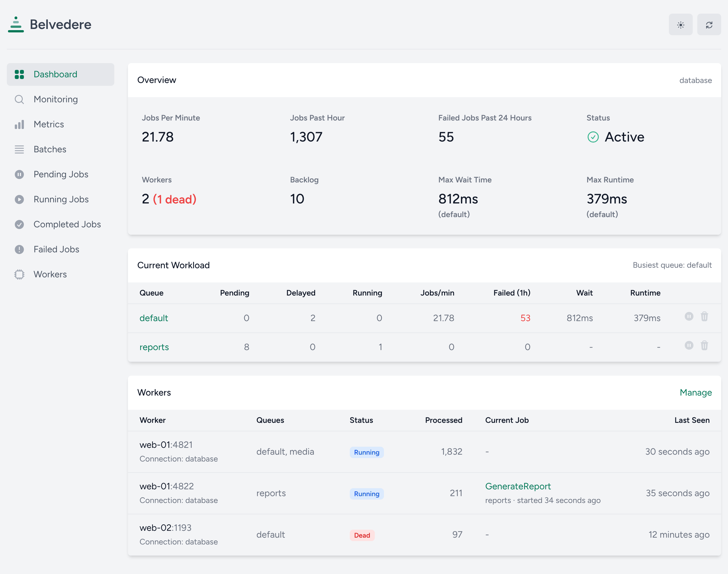
Task: Pause the default queue
Action: [x=689, y=316]
